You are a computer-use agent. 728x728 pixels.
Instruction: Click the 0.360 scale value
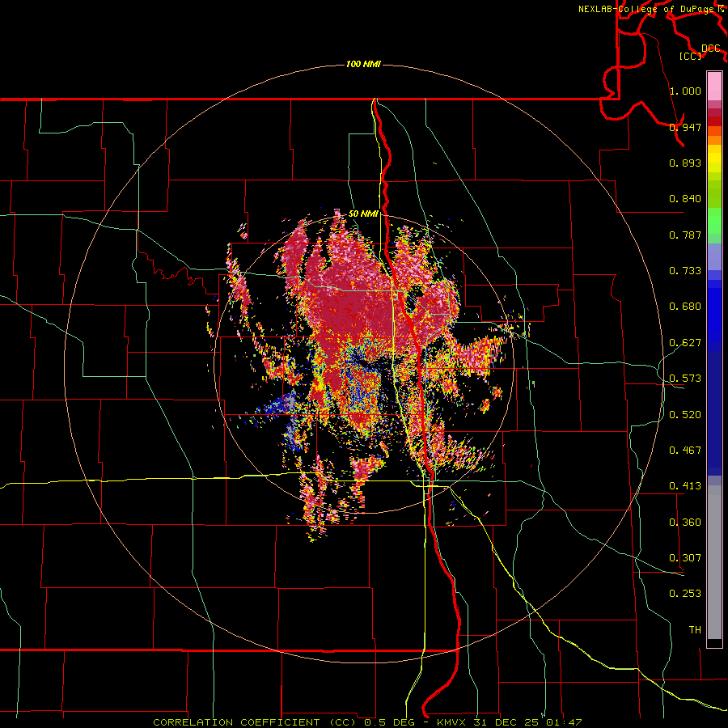(685, 523)
